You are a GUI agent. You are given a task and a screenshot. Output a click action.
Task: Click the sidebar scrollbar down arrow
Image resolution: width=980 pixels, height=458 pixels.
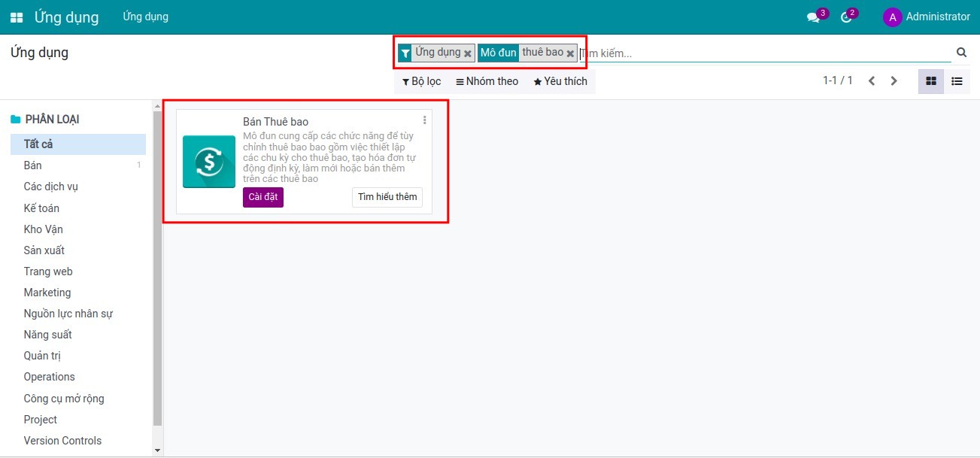tap(157, 450)
